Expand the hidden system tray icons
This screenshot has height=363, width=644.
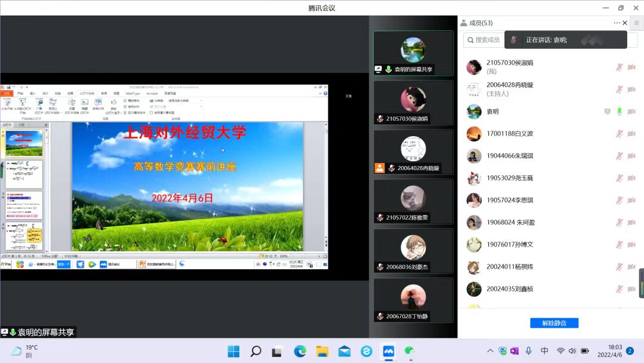point(490,351)
